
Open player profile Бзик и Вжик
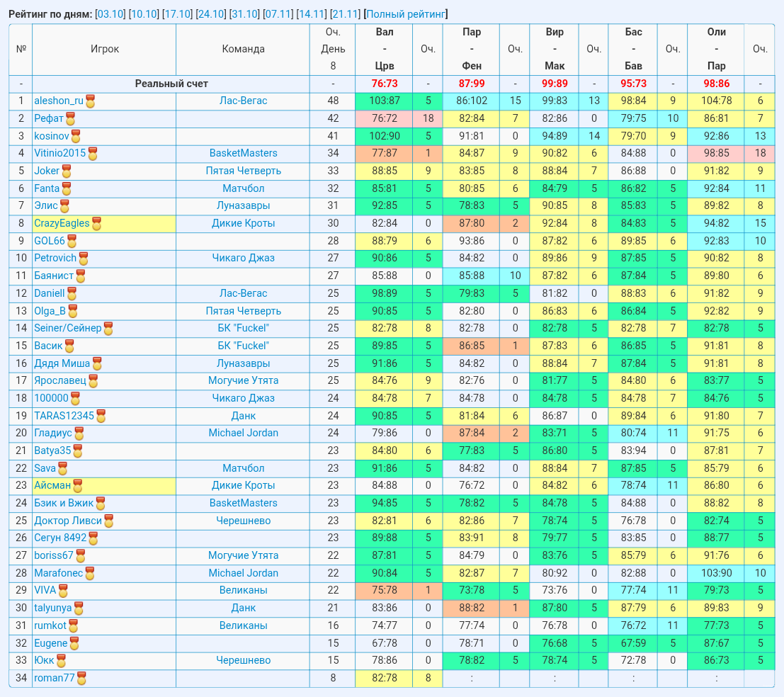[x=64, y=503]
